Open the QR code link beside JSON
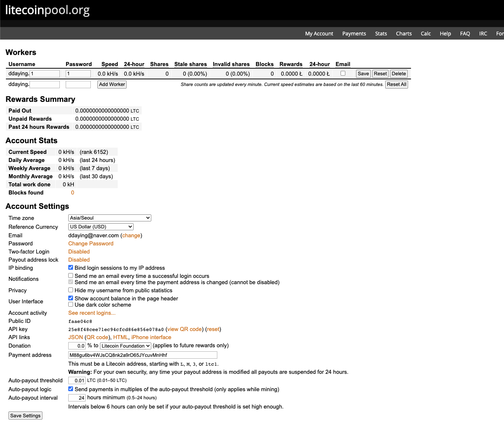 coord(97,337)
